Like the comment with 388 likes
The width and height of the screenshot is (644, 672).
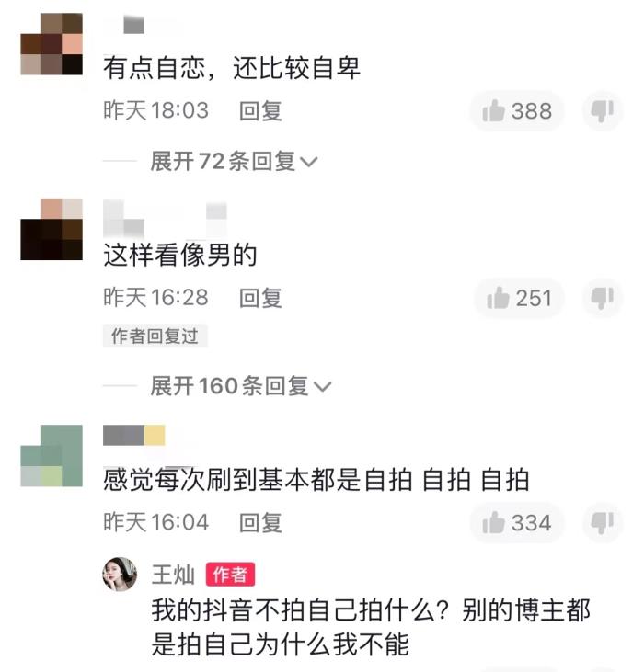517,111
